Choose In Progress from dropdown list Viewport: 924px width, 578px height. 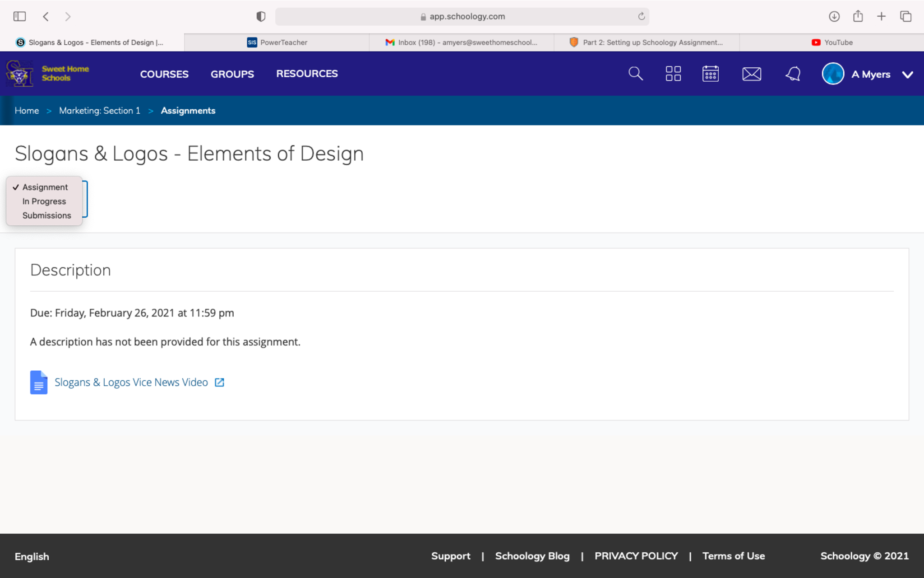44,201
